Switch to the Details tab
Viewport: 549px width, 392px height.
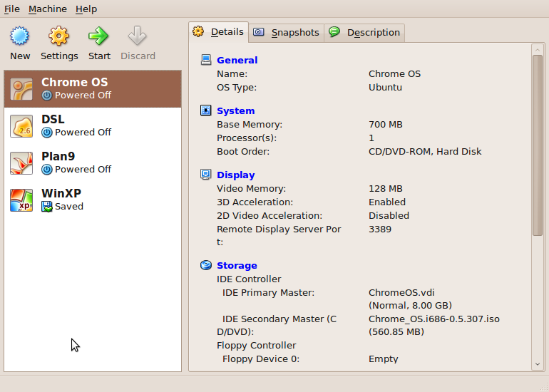(x=218, y=32)
